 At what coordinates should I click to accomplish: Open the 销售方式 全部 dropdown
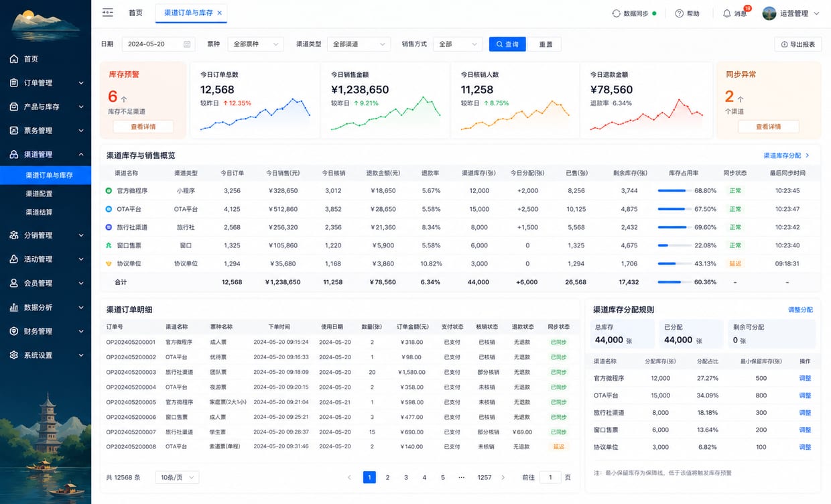click(458, 44)
